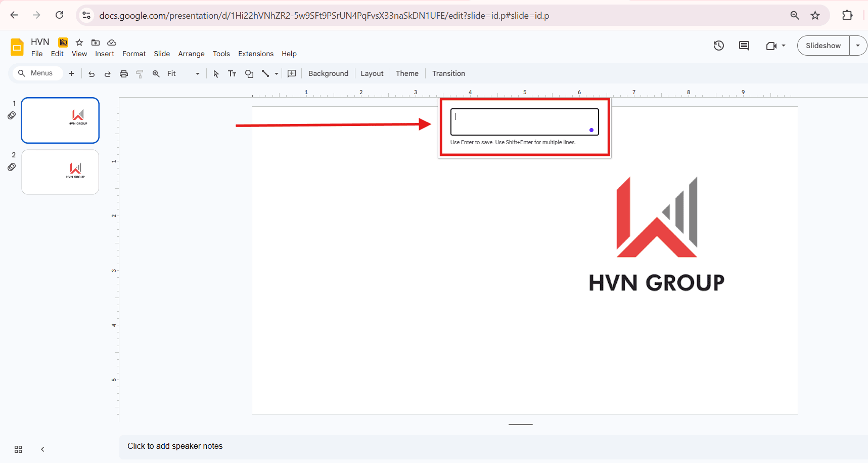
Task: Open the comments panel icon
Action: pos(744,46)
